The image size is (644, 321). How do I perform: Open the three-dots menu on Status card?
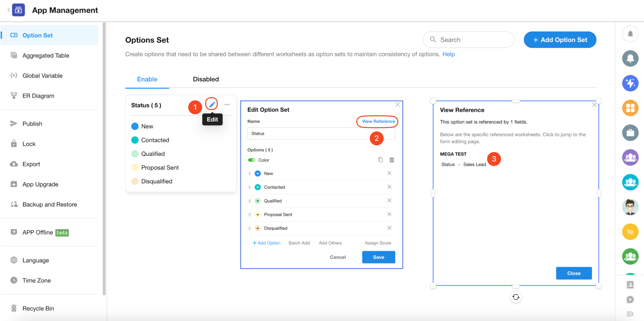[x=227, y=105]
